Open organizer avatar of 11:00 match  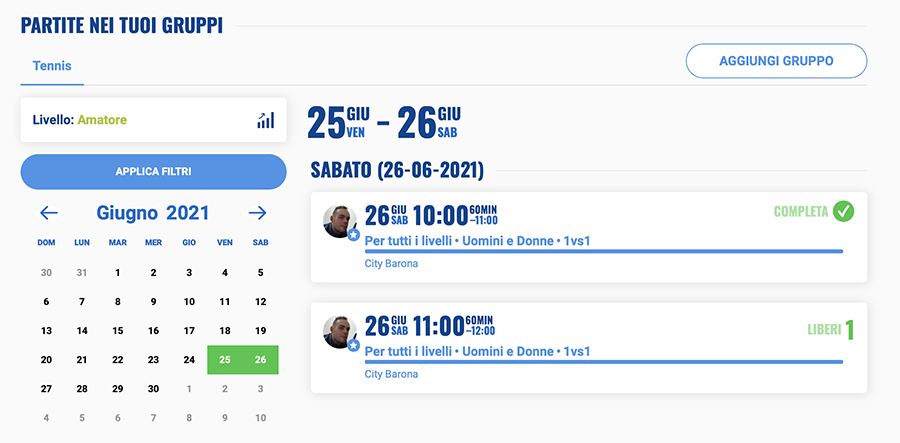coord(339,332)
